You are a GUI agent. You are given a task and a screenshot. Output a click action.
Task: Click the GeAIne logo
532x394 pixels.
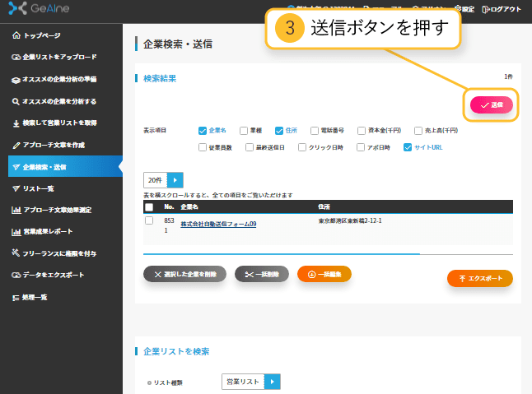(39, 8)
